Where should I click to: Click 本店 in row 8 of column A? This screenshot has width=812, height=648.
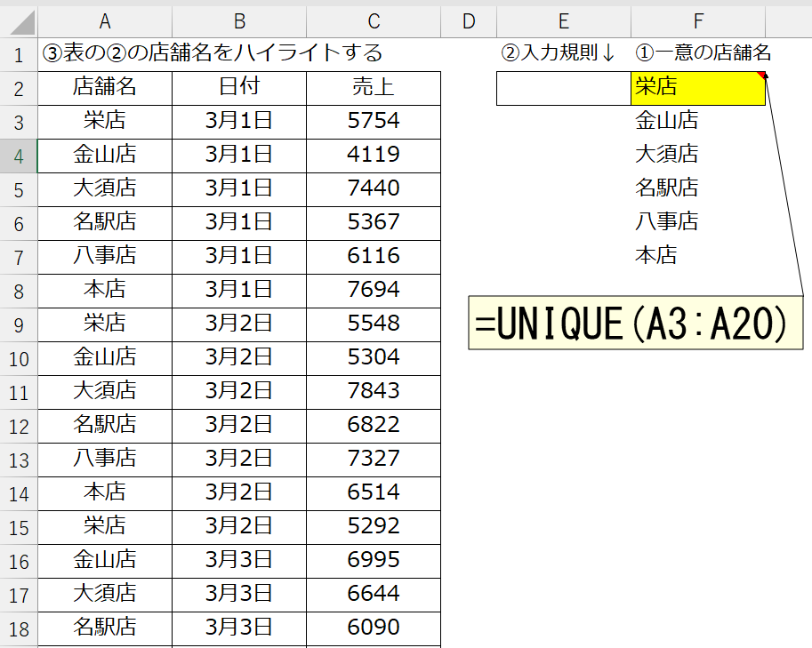point(105,291)
